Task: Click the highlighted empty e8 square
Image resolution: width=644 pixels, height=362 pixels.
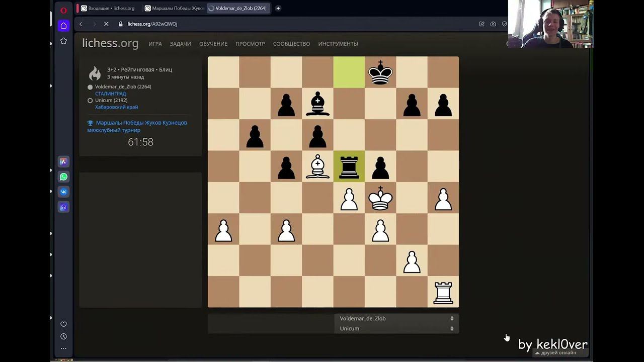Action: pyautogui.click(x=349, y=72)
